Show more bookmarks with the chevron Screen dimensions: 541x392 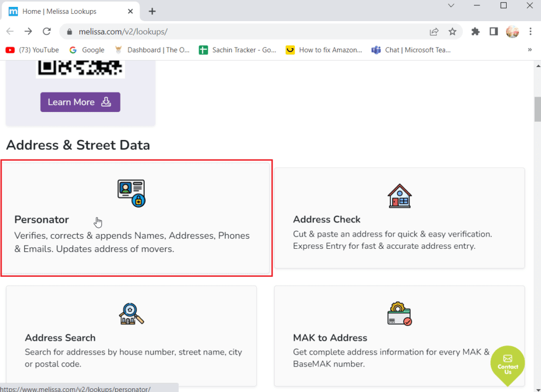pyautogui.click(x=529, y=50)
